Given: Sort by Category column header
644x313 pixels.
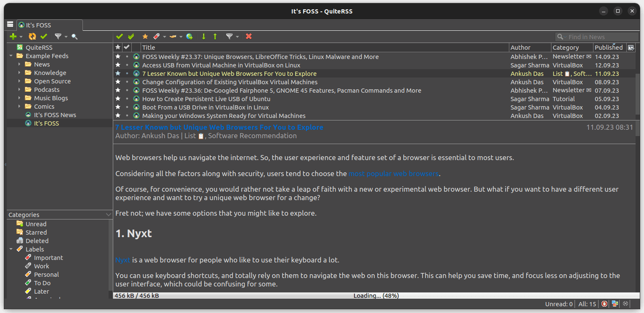Looking at the screenshot, I should click(x=572, y=48).
